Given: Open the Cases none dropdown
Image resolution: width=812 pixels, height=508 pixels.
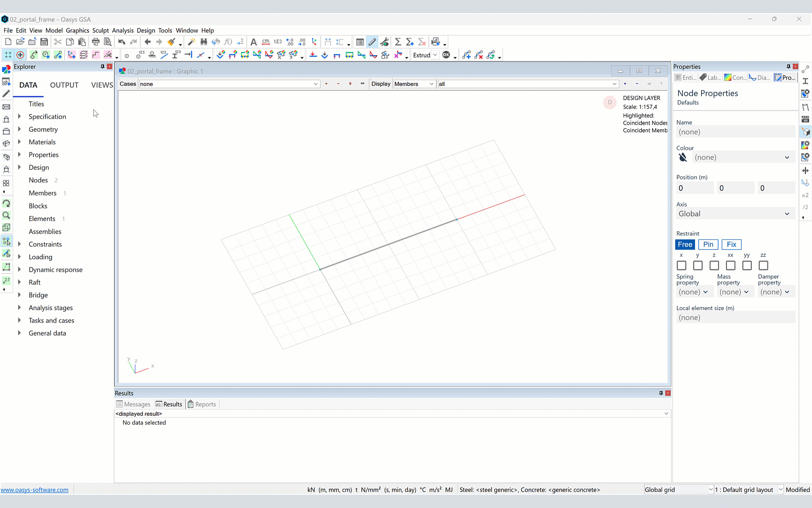Looking at the screenshot, I should click(x=229, y=84).
